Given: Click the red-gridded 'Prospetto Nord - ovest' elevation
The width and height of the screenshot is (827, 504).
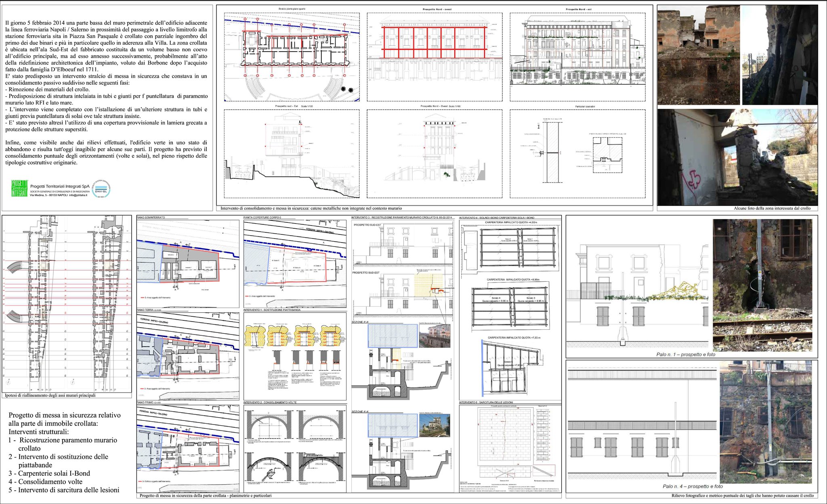Looking at the screenshot, I should click(434, 56).
